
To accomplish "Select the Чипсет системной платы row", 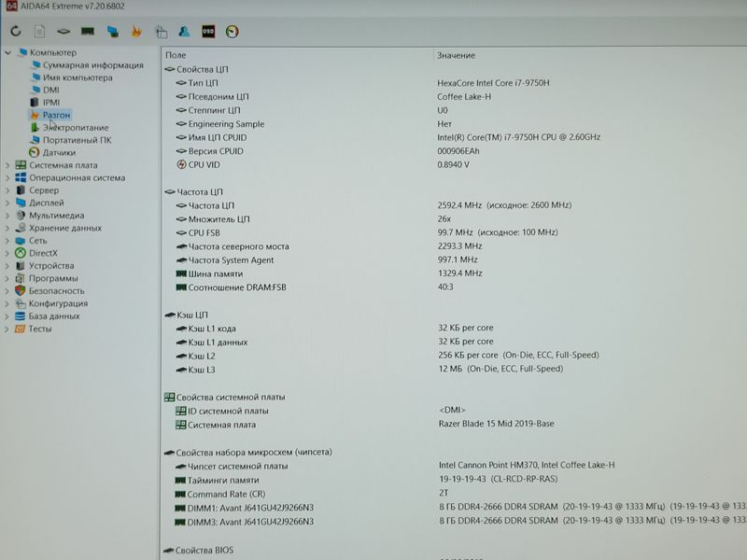I will pos(455,466).
